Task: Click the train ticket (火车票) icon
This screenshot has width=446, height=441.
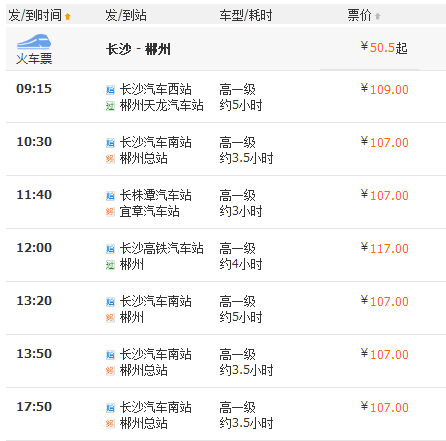Action: click(x=34, y=49)
